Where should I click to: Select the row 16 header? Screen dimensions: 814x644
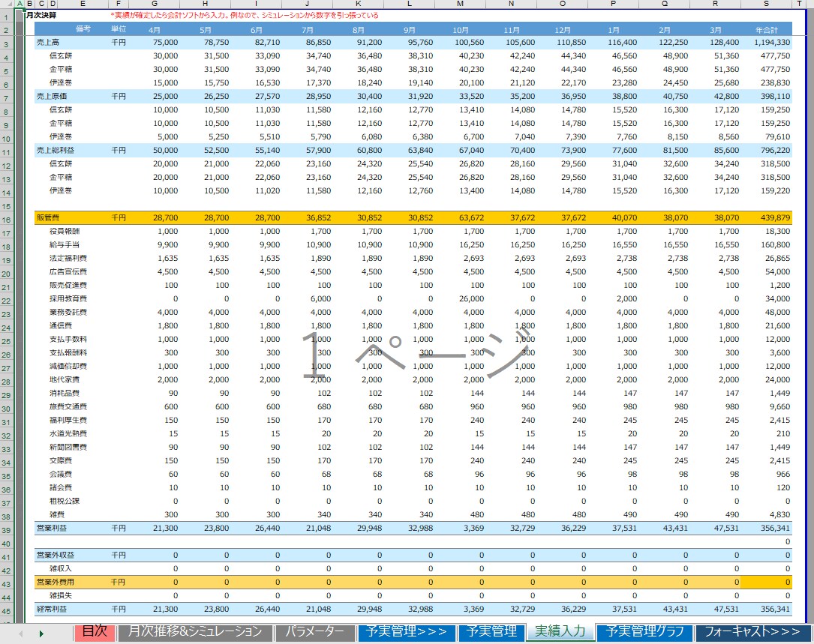[x=7, y=220]
